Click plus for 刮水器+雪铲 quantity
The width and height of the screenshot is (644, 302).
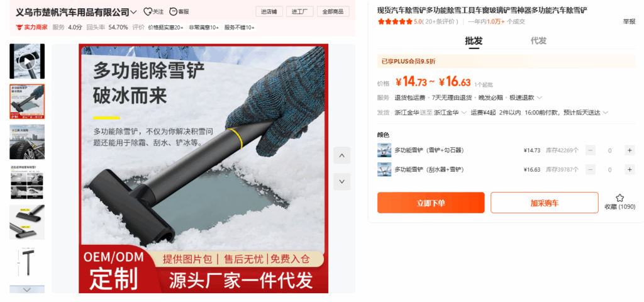point(630,169)
